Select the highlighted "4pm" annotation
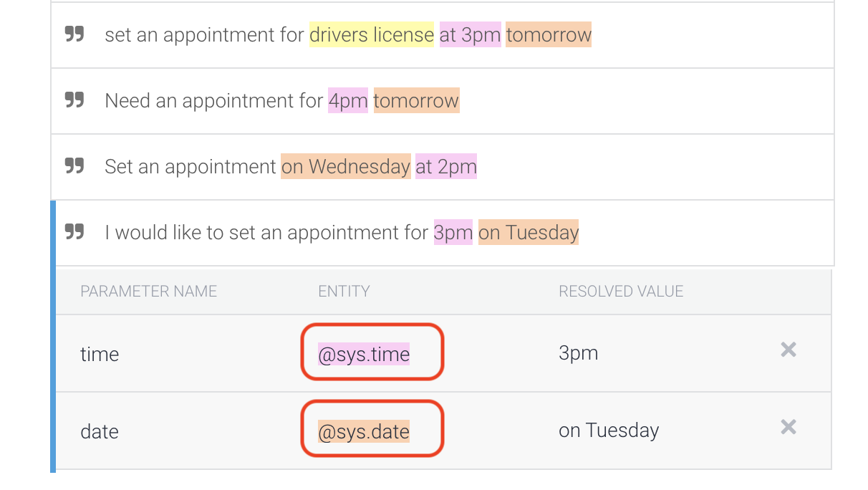Viewport: 868px width, 490px height. coord(347,101)
